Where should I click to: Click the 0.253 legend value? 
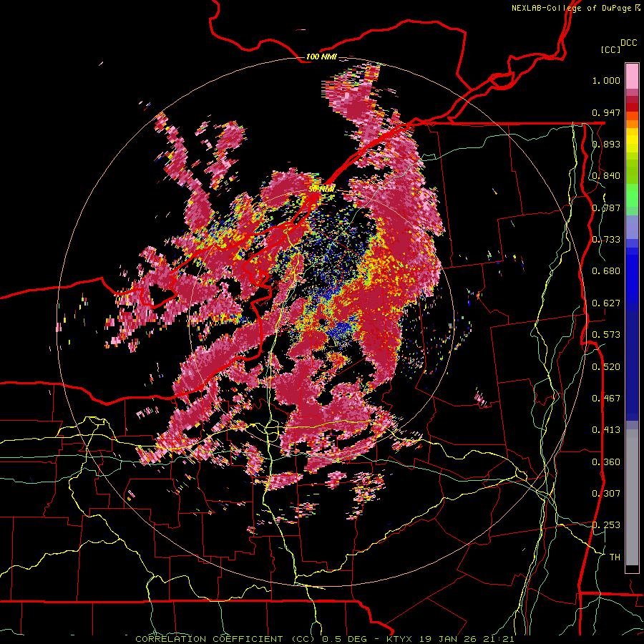606,525
